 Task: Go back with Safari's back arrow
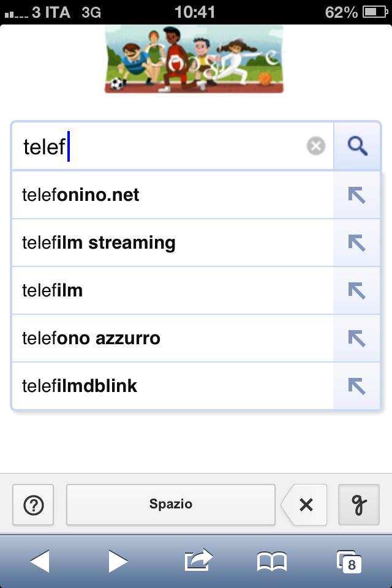40,562
